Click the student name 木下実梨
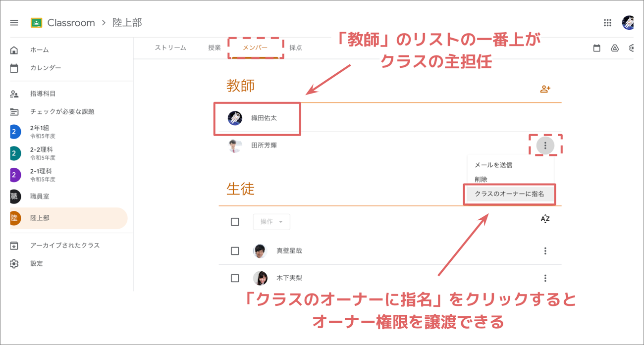Image resolution: width=644 pixels, height=345 pixels. tap(289, 278)
